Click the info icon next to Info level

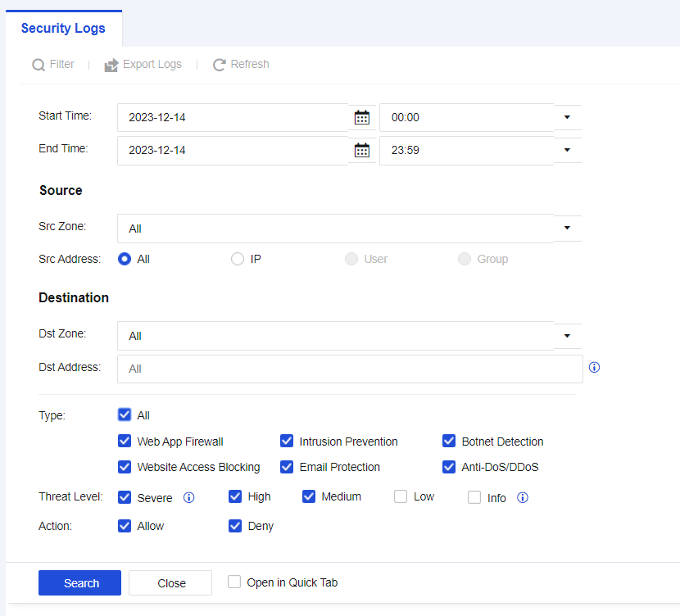[x=523, y=497]
